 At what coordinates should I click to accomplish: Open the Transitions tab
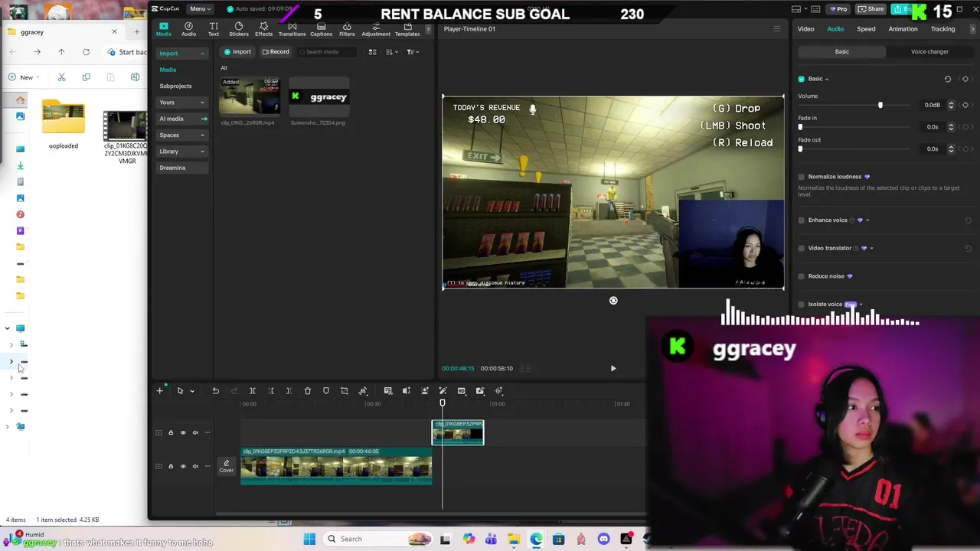[x=292, y=29]
